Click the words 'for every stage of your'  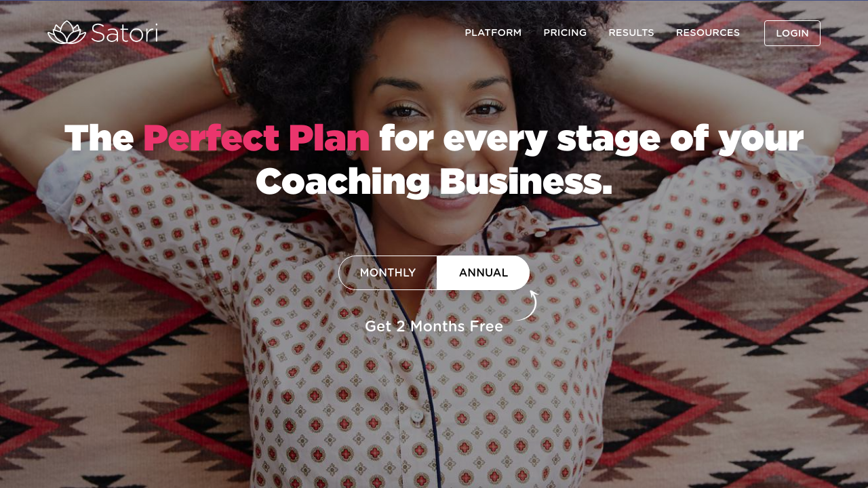591,138
